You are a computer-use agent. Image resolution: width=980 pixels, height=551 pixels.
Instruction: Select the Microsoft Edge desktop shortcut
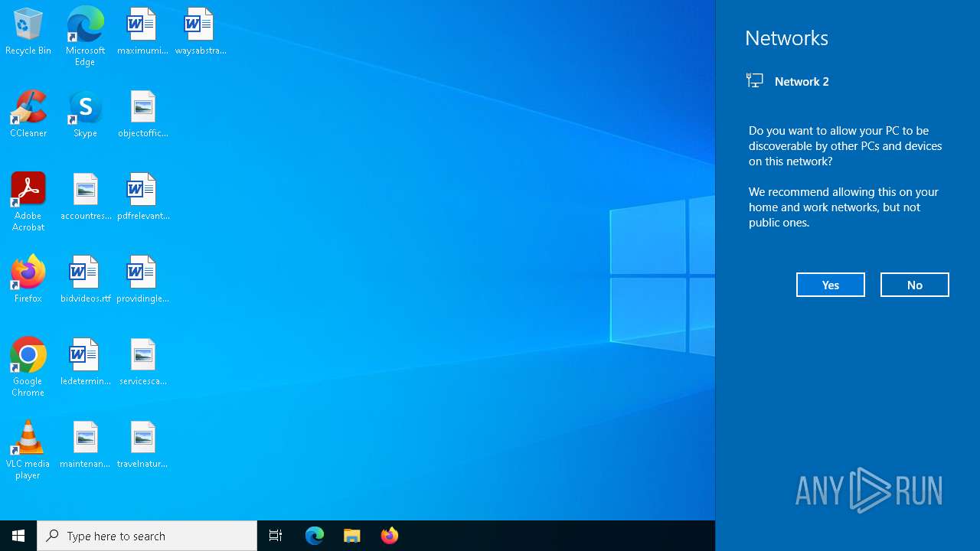pyautogui.click(x=85, y=37)
